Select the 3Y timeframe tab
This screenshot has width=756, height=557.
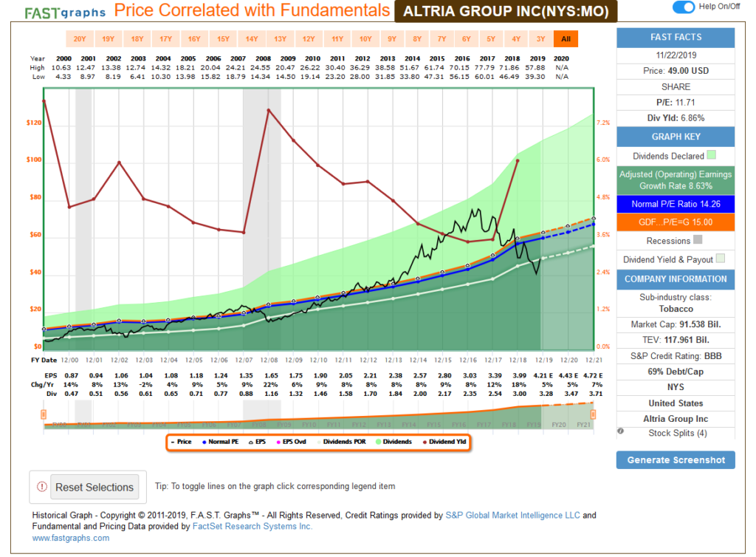tap(541, 39)
